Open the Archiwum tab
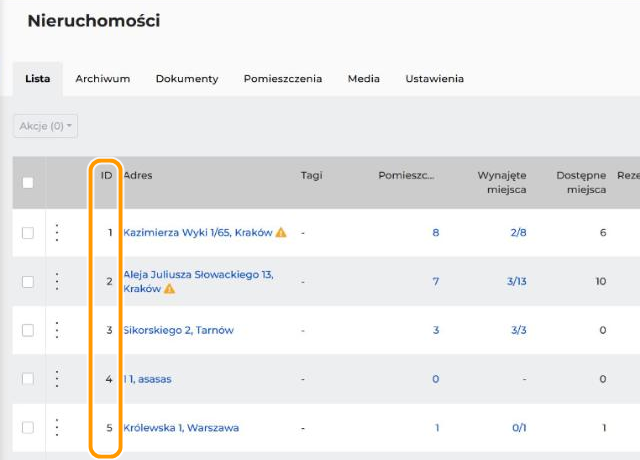The image size is (640, 460). point(102,79)
